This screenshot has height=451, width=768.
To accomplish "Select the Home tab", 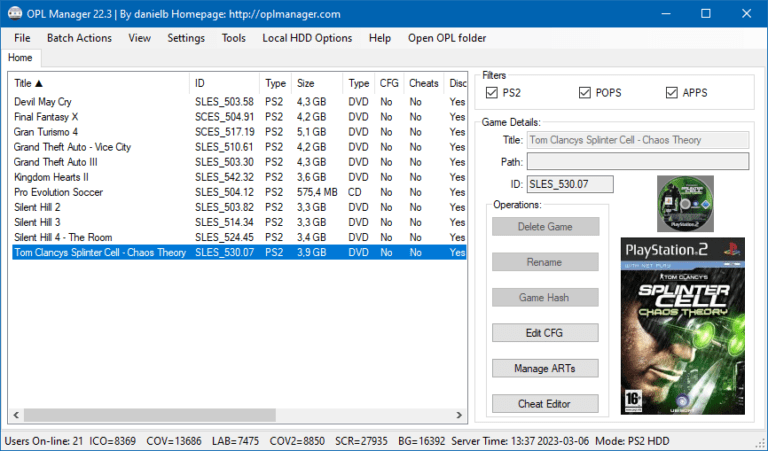I will 20,58.
